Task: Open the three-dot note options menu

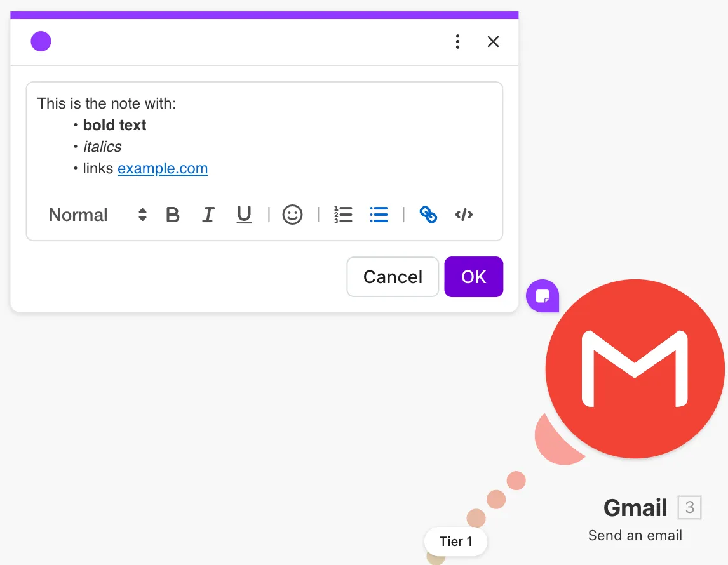Action: (x=458, y=42)
